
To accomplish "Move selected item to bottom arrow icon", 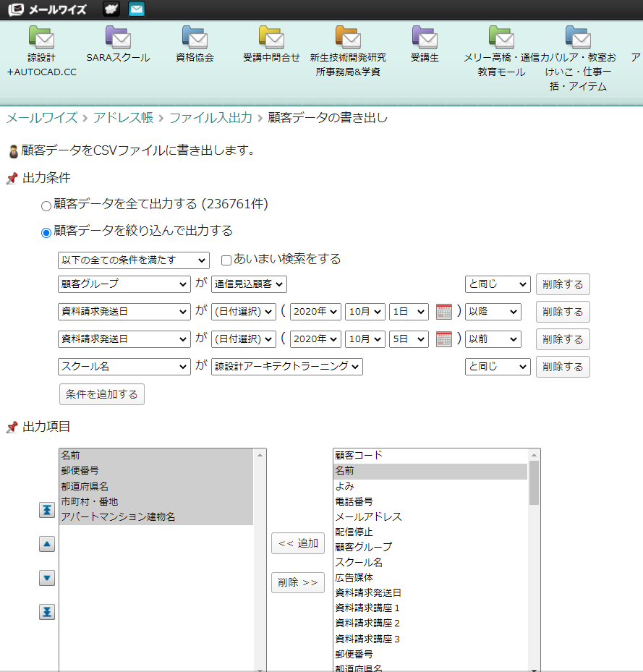I will click(x=46, y=612).
